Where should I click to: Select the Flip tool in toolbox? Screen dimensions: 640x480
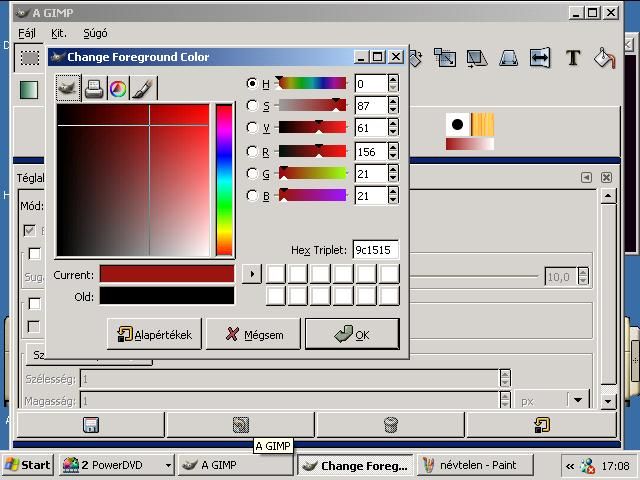[x=540, y=58]
